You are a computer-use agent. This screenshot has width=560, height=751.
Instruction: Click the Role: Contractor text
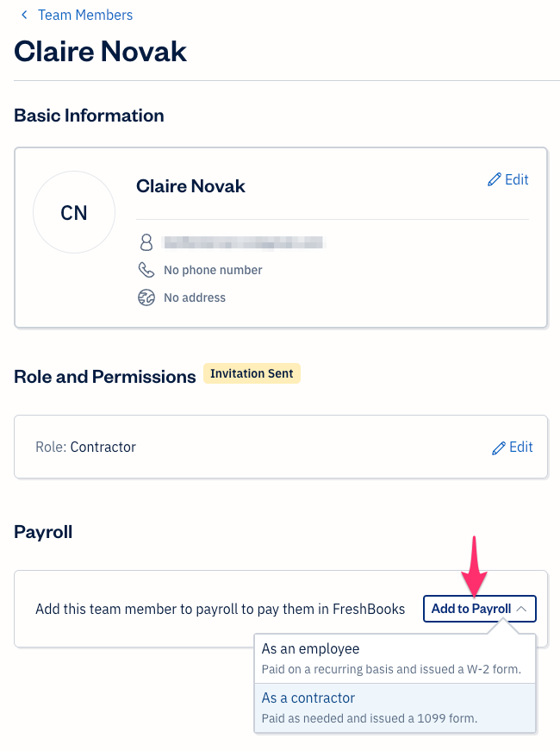tap(85, 447)
